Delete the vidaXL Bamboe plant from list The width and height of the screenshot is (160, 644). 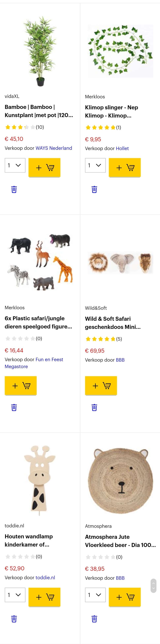14,189
